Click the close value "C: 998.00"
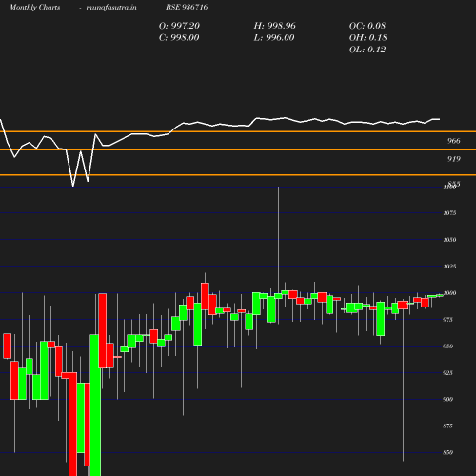Viewport: 476px width, 476px height. pyautogui.click(x=179, y=38)
